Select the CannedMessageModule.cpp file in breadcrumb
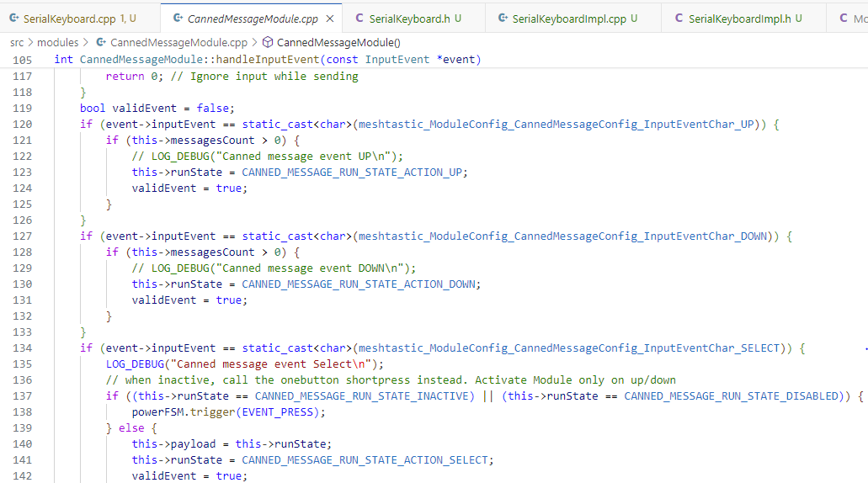 [x=178, y=42]
